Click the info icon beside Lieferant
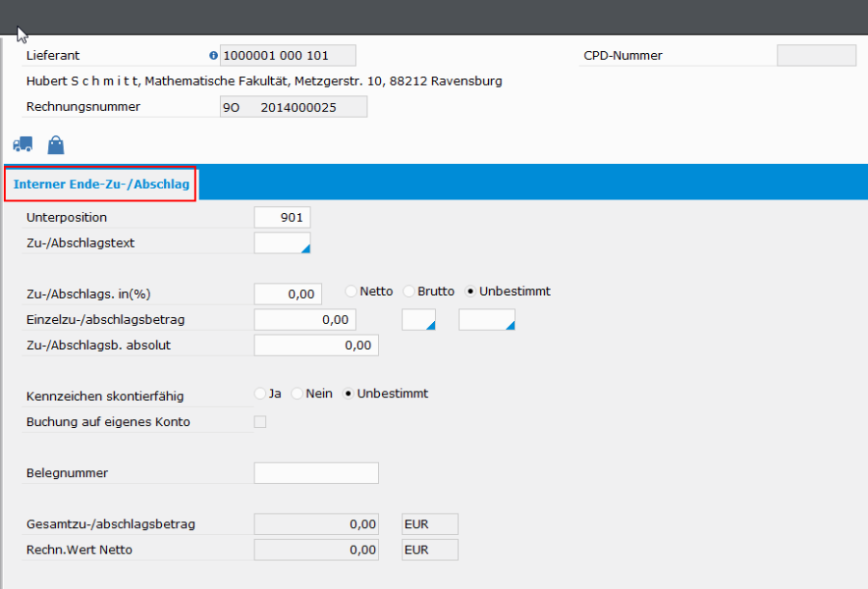 [x=213, y=55]
